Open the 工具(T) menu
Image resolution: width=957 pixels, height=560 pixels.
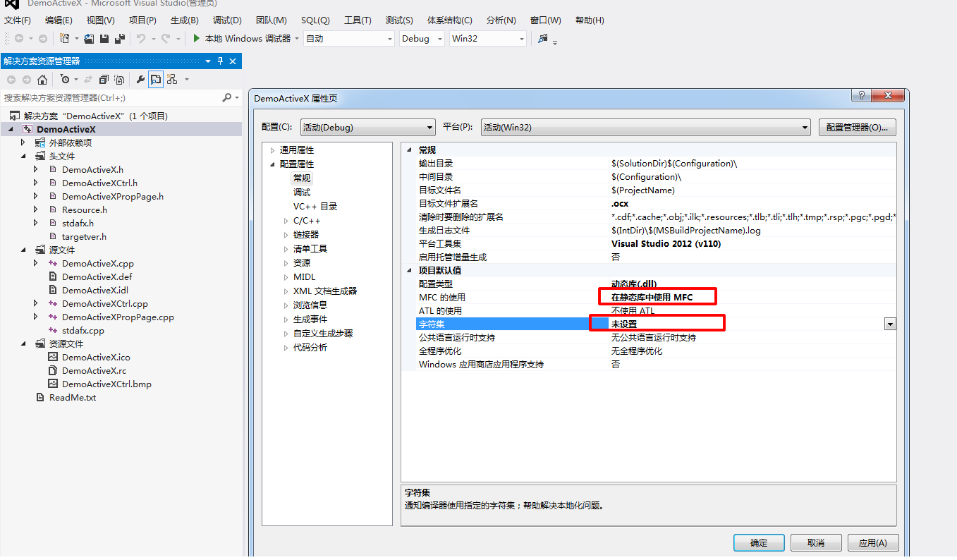coord(358,20)
